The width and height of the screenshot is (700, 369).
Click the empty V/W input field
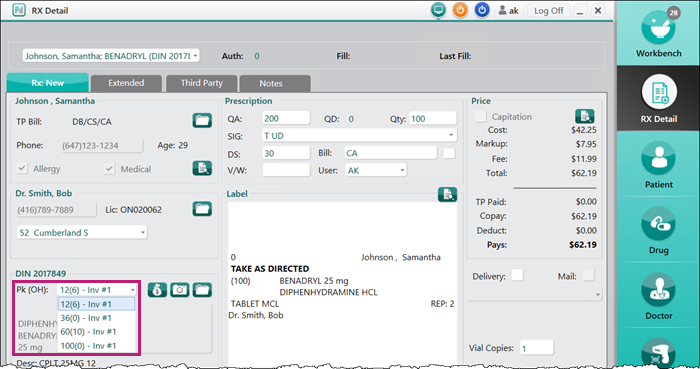click(x=286, y=170)
